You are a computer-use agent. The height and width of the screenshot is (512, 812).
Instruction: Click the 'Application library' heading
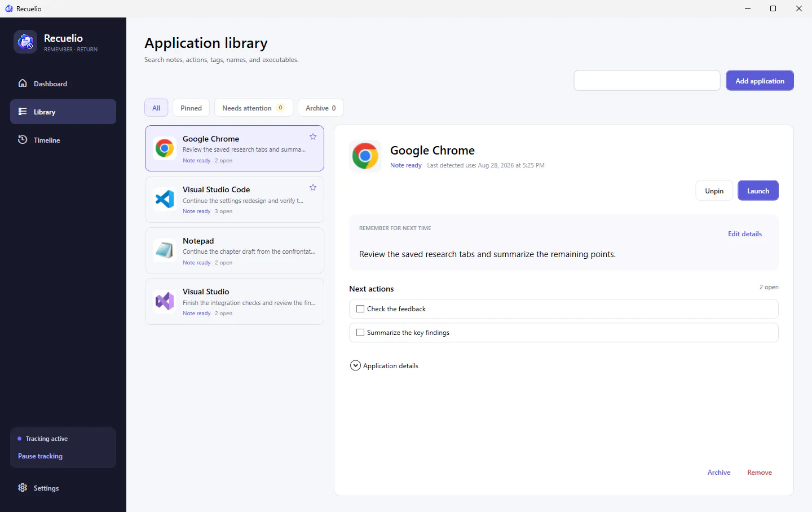pos(206,43)
